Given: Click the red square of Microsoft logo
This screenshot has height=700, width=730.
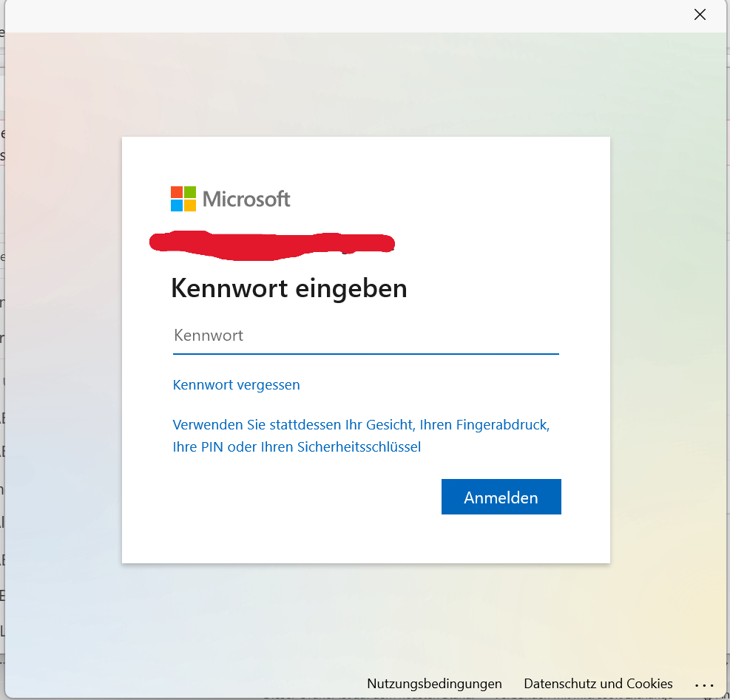Looking at the screenshot, I should pyautogui.click(x=177, y=192).
